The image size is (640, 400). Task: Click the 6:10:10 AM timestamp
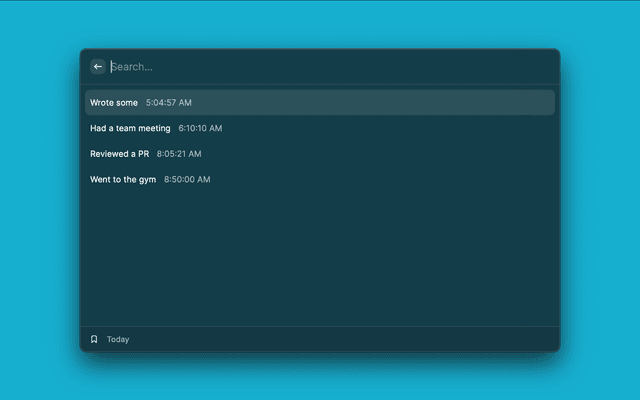pos(200,128)
